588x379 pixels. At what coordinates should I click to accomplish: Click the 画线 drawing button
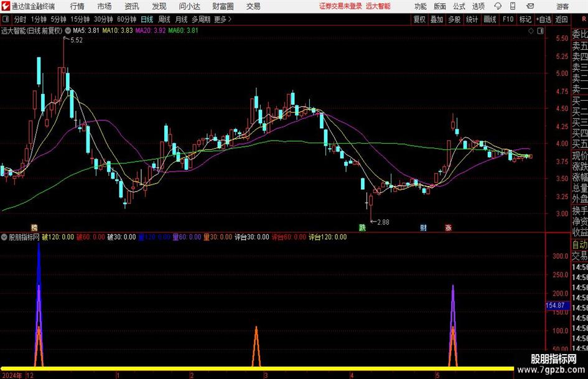coord(490,19)
